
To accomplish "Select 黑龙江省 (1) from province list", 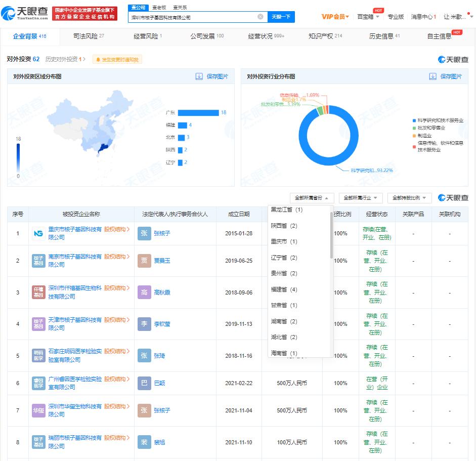I will pos(287,209).
